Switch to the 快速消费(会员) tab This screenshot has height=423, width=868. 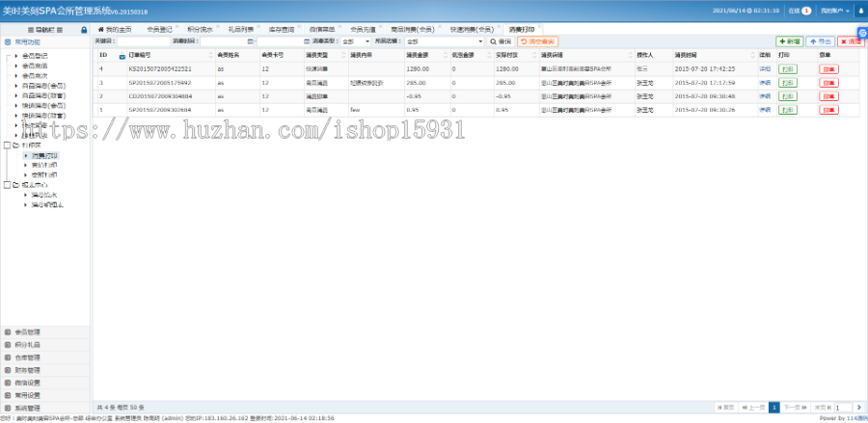coord(473,29)
